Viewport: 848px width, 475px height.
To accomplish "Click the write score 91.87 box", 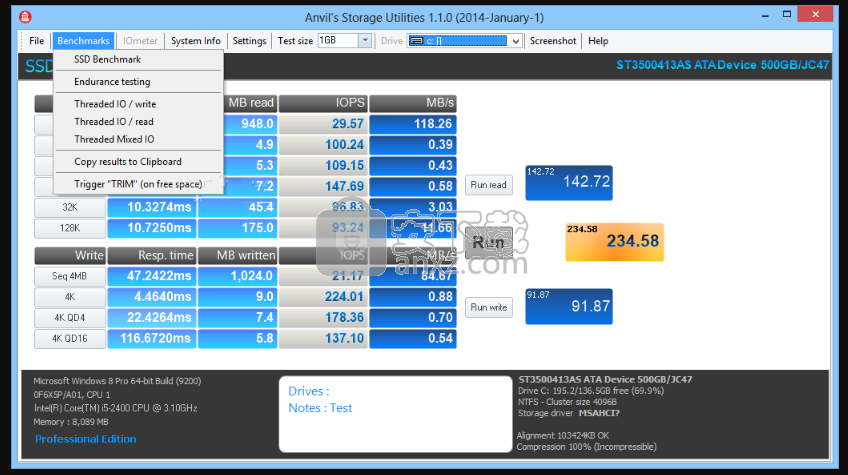I will pos(569,306).
